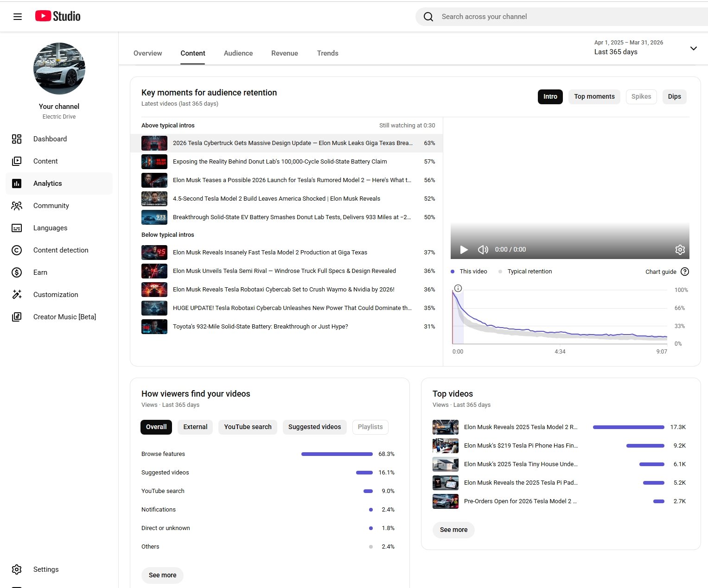
Task: Open Creator Music beta section
Action: pos(64,317)
